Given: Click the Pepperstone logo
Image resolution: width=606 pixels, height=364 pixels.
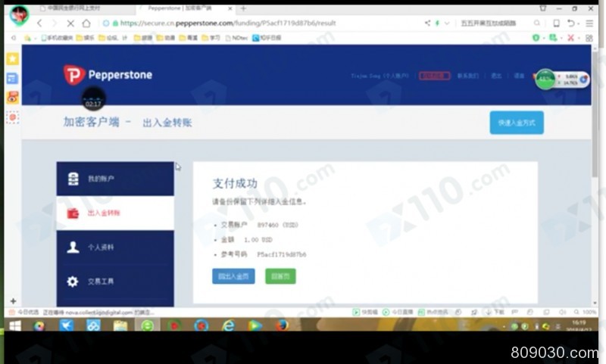Looking at the screenshot, I should pos(108,75).
